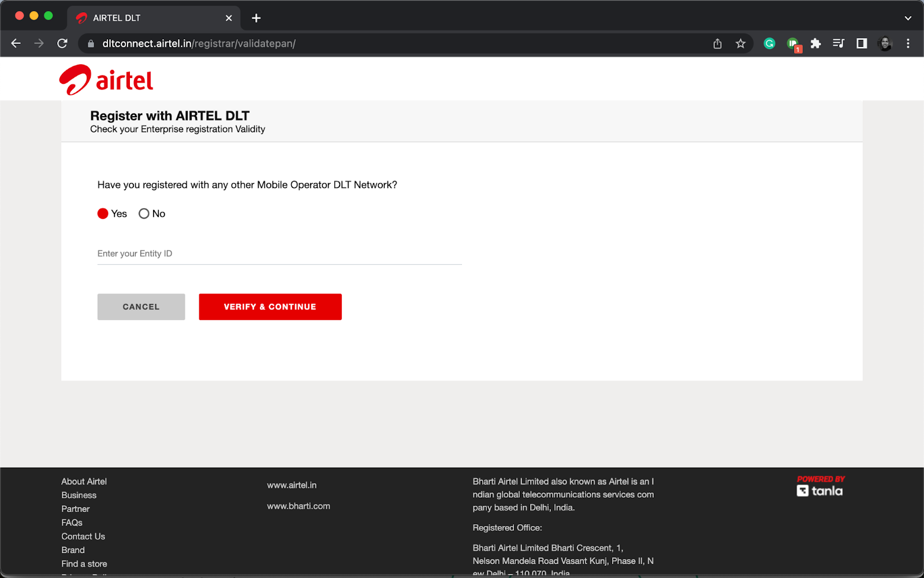This screenshot has height=578, width=924.
Task: Open Business footer link
Action: point(79,495)
